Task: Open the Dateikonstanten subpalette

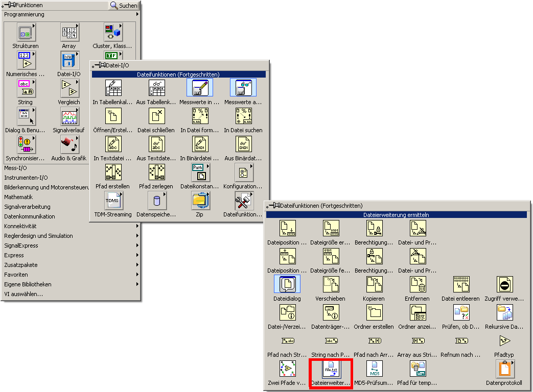Action: point(200,173)
